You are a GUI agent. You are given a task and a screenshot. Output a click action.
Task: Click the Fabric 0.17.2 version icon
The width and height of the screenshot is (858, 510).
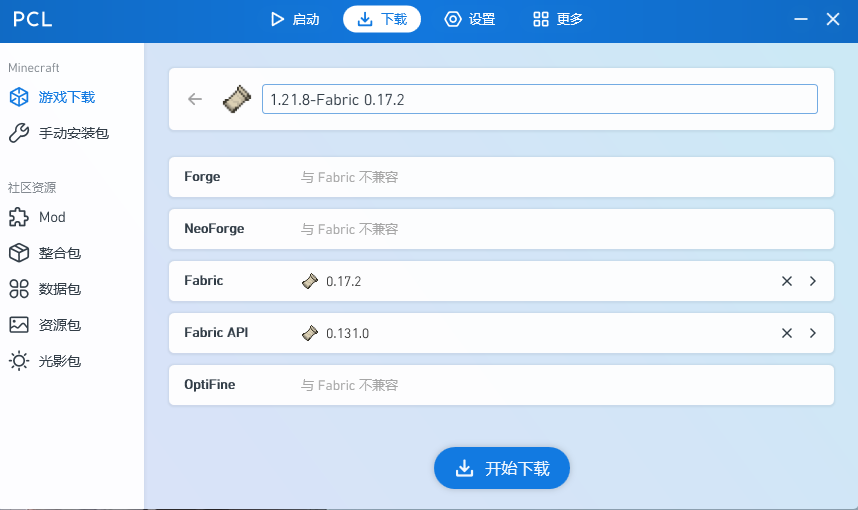[310, 281]
